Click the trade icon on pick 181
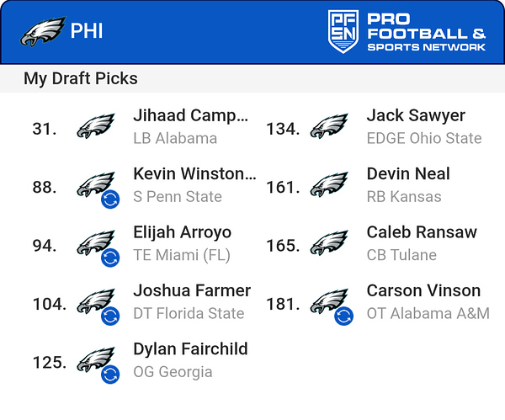The width and height of the screenshot is (505, 420). pos(343,316)
